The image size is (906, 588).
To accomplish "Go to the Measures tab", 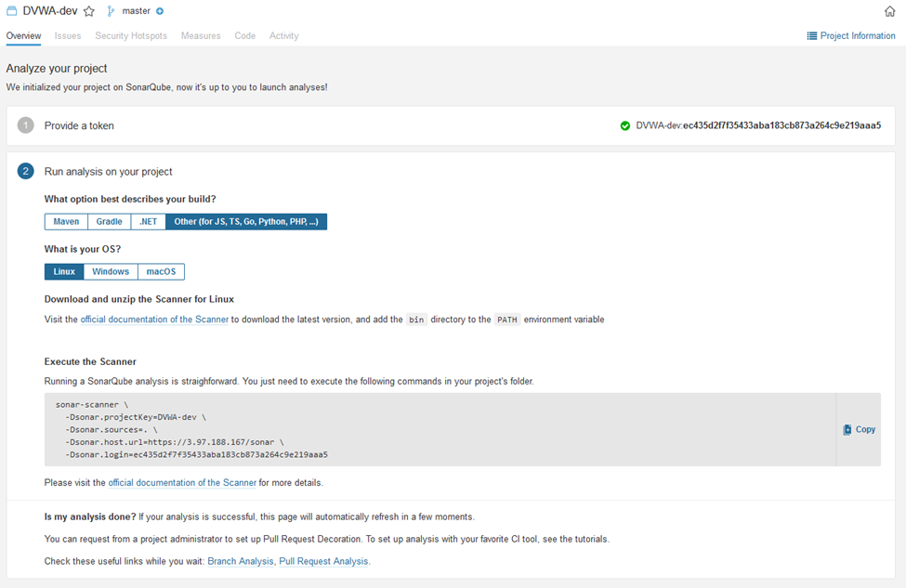I will [201, 36].
